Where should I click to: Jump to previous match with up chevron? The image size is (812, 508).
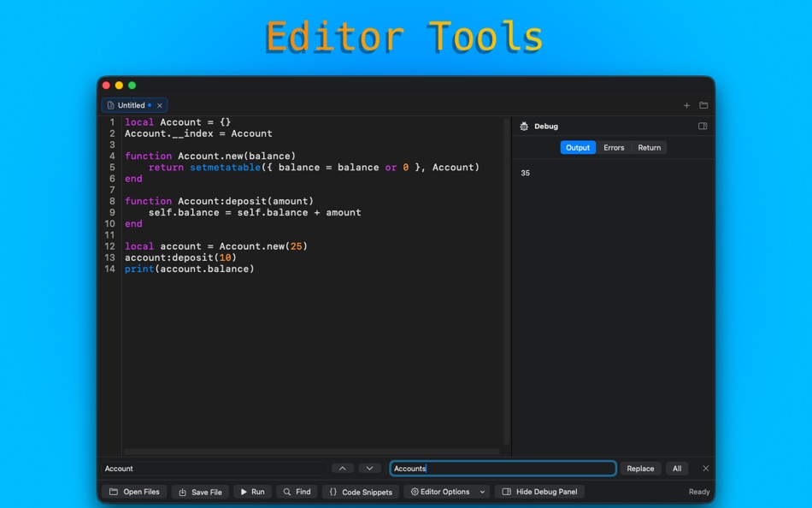coord(342,468)
